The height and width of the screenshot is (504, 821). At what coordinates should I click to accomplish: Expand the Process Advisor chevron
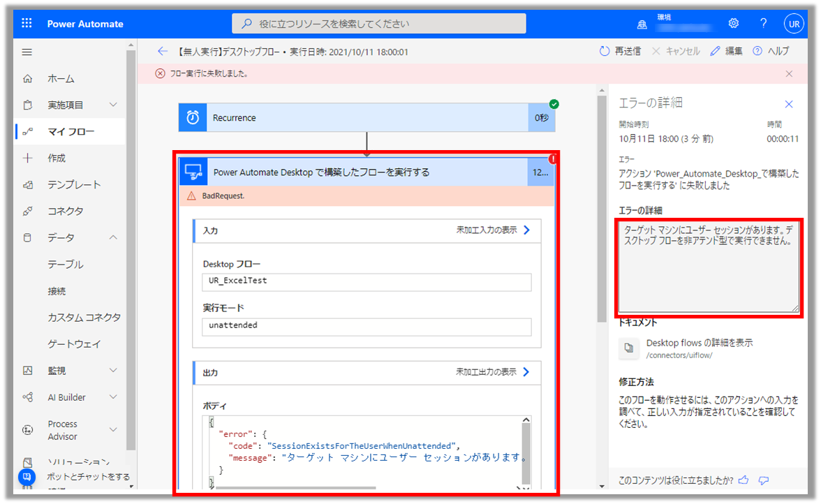tap(113, 430)
